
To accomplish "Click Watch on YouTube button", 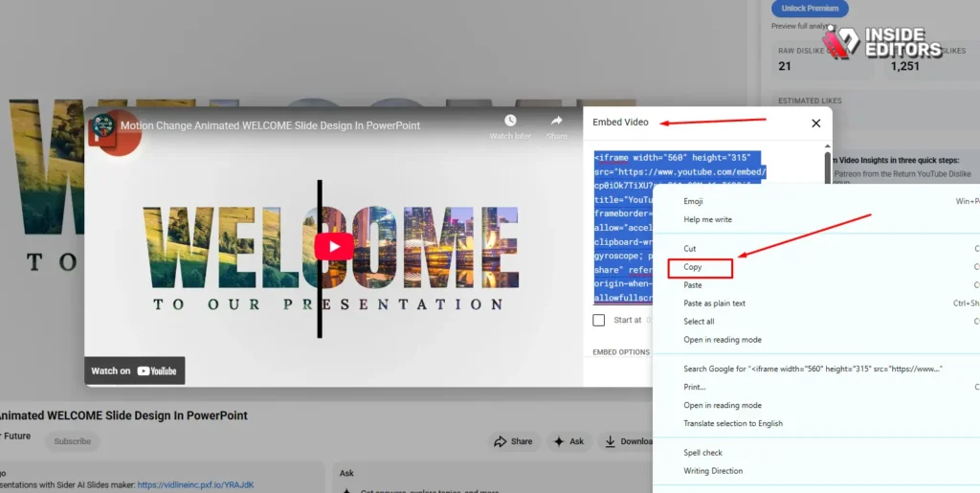I will coord(134,370).
